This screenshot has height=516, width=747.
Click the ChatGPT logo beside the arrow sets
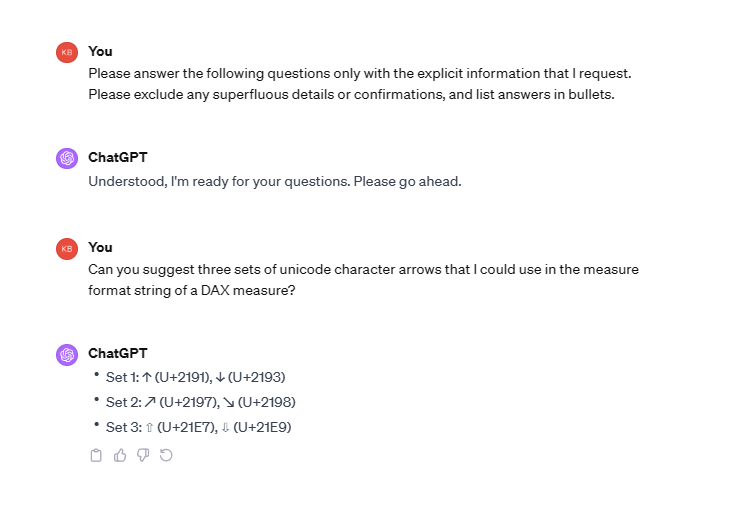(67, 355)
